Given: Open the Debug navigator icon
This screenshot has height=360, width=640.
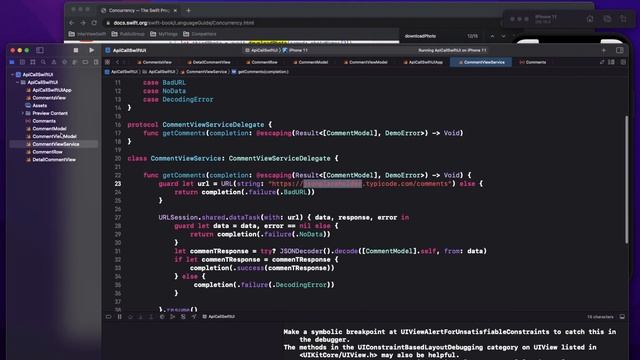Looking at the screenshot, I should tap(75, 62).
